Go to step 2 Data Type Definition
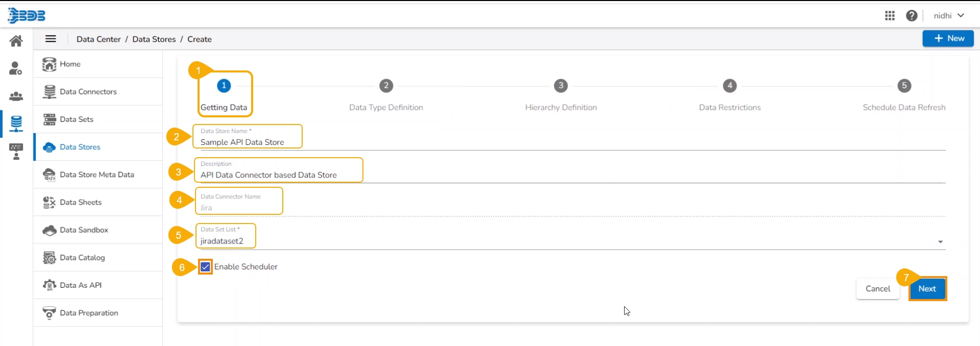This screenshot has height=346, width=980. (x=386, y=86)
